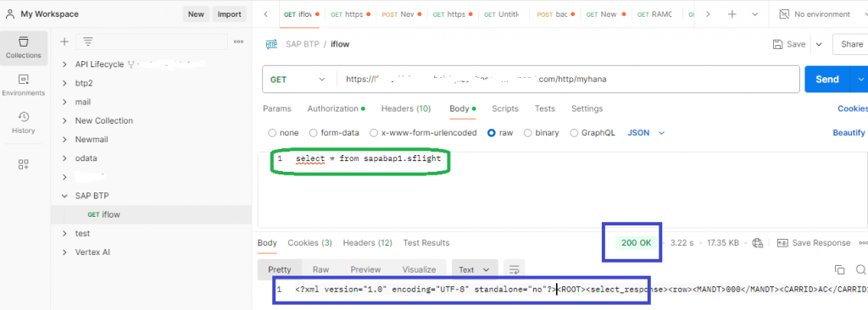Open the Environments sidebar panel
The height and width of the screenshot is (310, 868).
coord(23,86)
